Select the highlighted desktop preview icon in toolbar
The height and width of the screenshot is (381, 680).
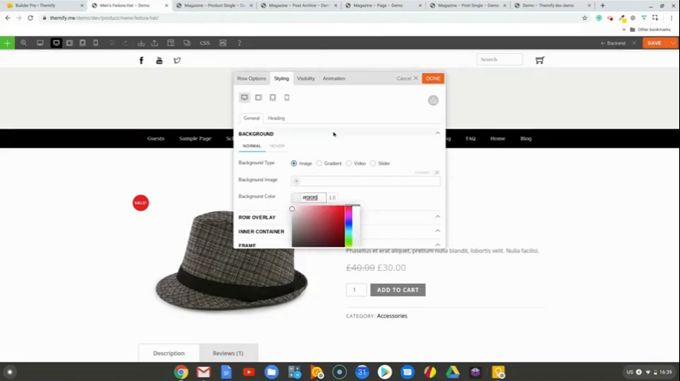[56, 43]
